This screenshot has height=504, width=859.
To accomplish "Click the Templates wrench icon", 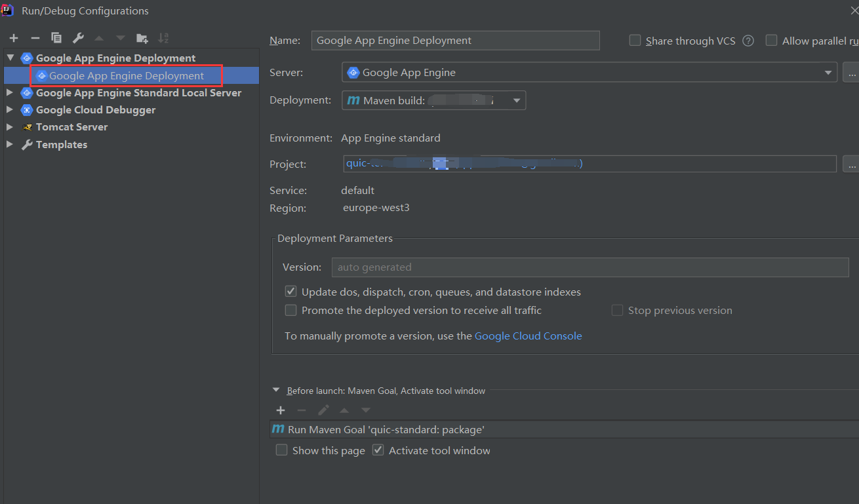I will pyautogui.click(x=27, y=145).
